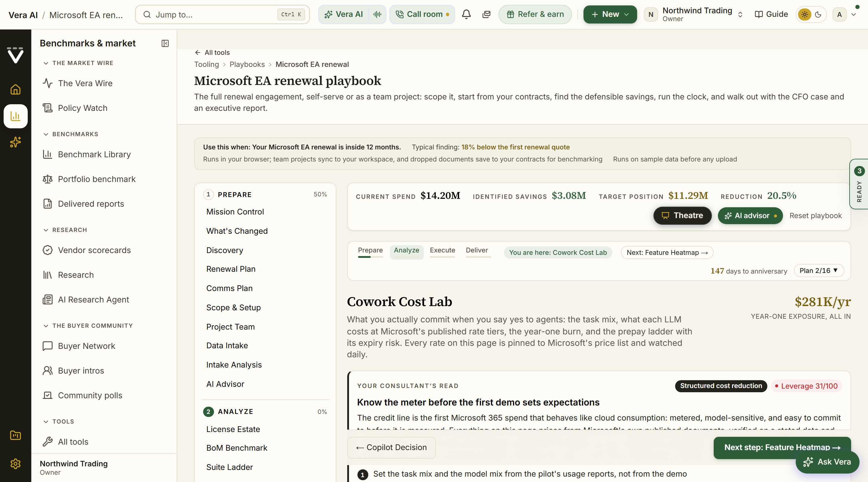Open the What's Changed step
868x482 pixels.
[237, 231]
